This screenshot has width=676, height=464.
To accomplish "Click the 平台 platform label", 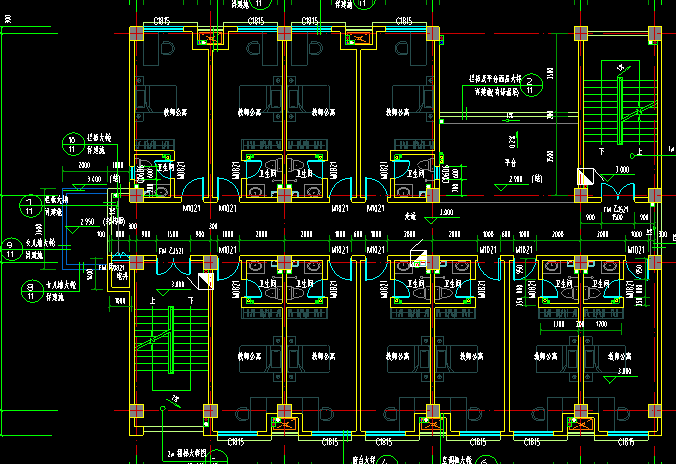I will coord(510,163).
